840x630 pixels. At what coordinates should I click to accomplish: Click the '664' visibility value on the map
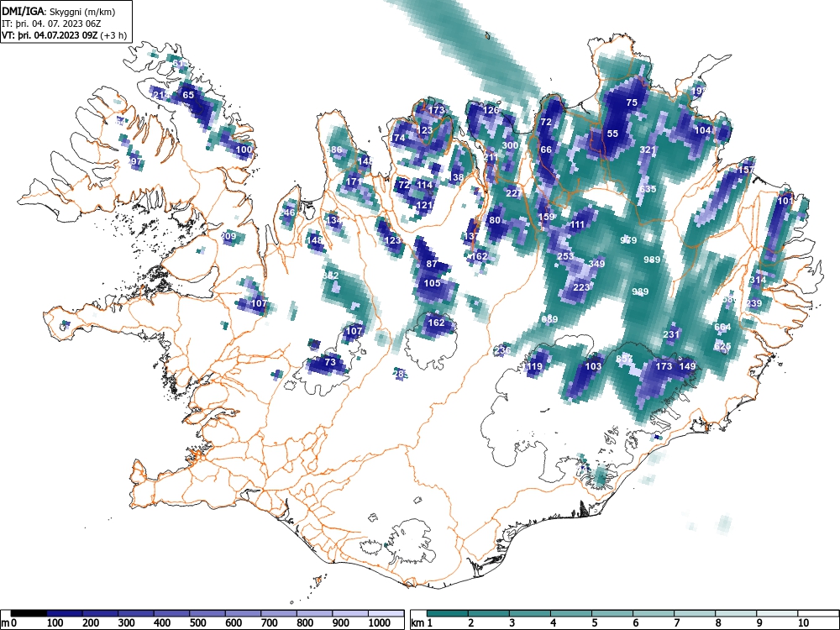tap(722, 327)
